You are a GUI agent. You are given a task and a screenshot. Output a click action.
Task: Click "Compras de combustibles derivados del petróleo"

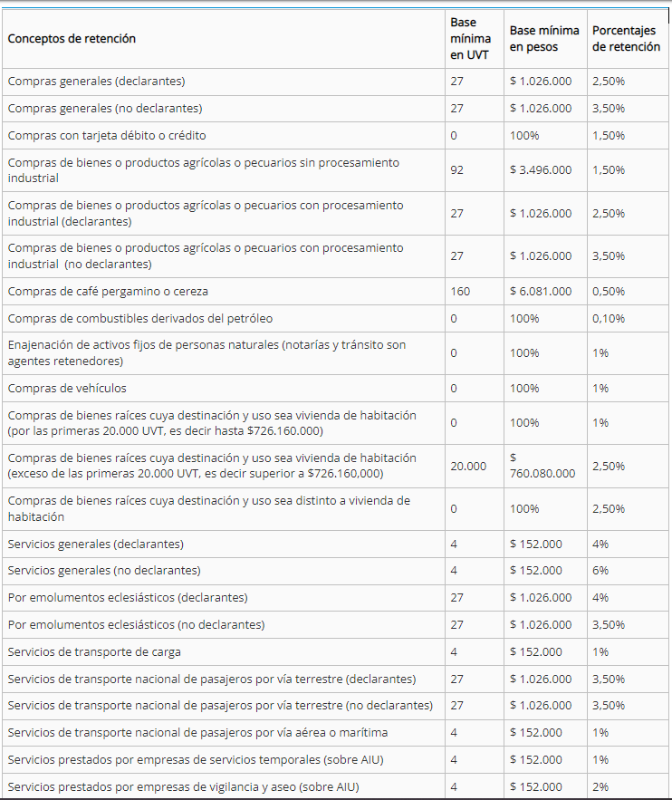pyautogui.click(x=140, y=319)
